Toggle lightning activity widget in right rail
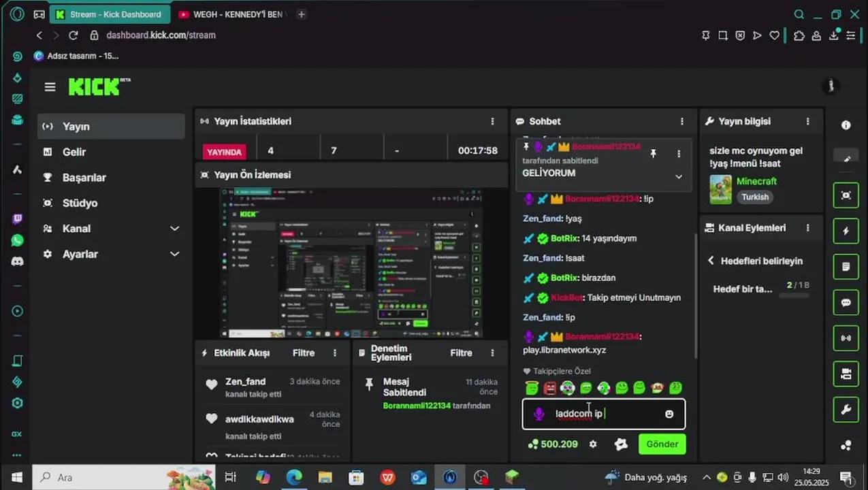Viewport: 868px width, 490px height. coord(846,231)
